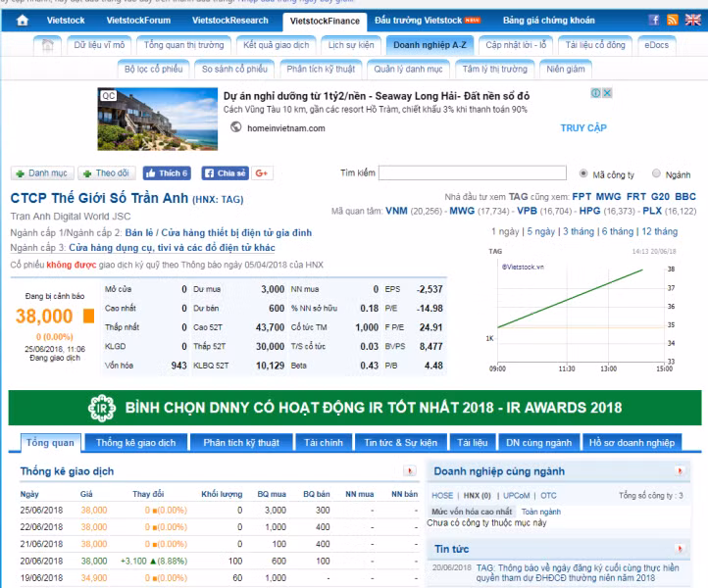Select the Mã công ty radio option
708x588 pixels.
583,173
